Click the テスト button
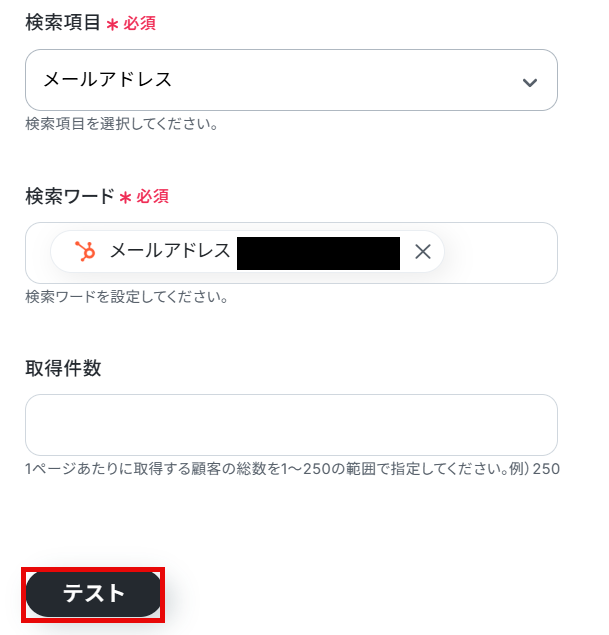This screenshot has height=635, width=609. point(93,594)
